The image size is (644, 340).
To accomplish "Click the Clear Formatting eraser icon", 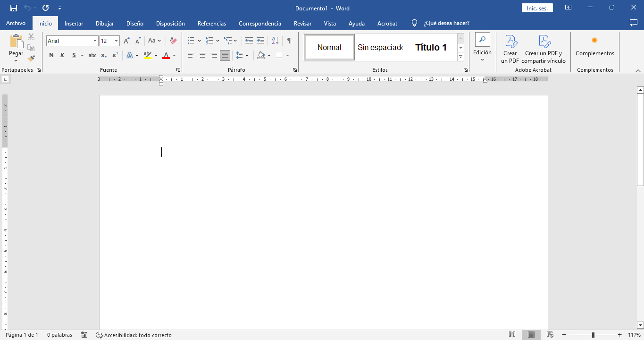I will pyautogui.click(x=173, y=41).
